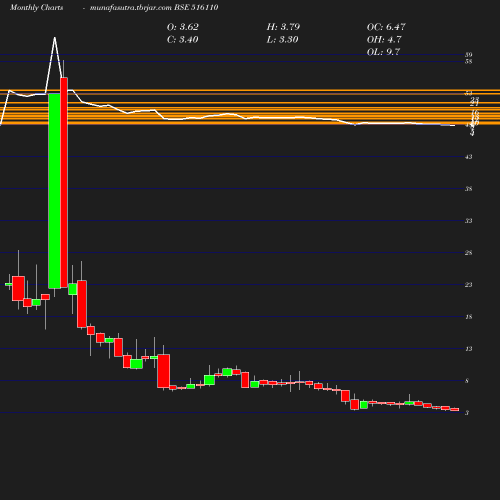Select the high value "H: 3.79"
The image size is (500, 500).
283,27
